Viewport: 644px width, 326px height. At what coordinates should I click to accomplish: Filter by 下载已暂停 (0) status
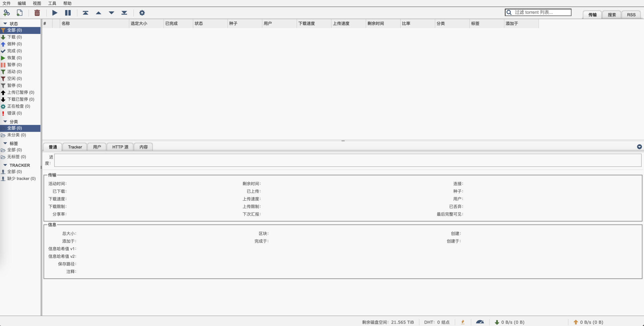pyautogui.click(x=20, y=99)
